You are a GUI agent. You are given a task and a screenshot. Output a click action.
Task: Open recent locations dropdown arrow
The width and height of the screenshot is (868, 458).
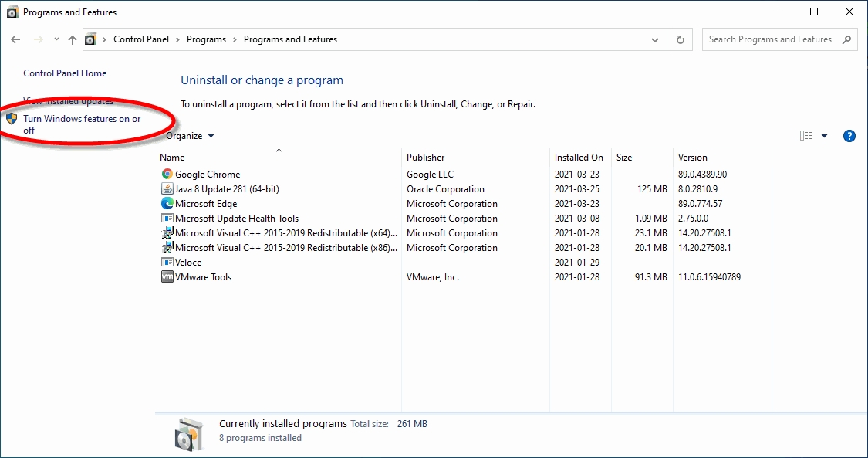coord(55,39)
